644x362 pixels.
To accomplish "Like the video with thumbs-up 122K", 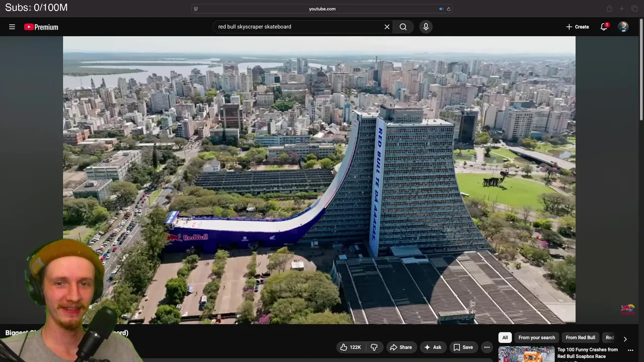I will point(351,347).
